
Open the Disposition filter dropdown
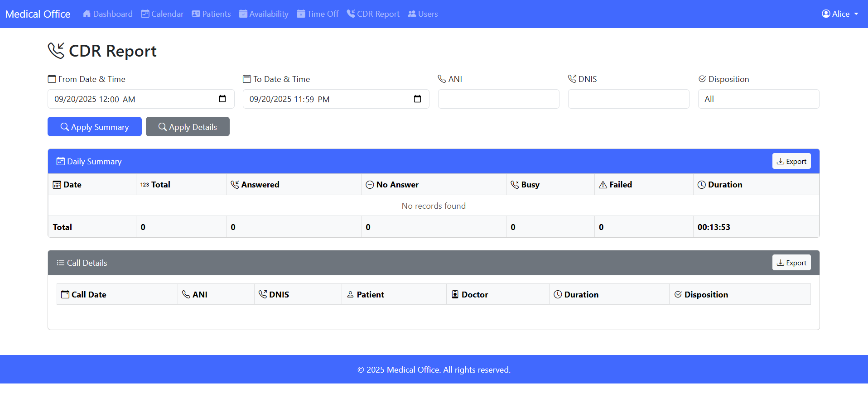tap(758, 99)
